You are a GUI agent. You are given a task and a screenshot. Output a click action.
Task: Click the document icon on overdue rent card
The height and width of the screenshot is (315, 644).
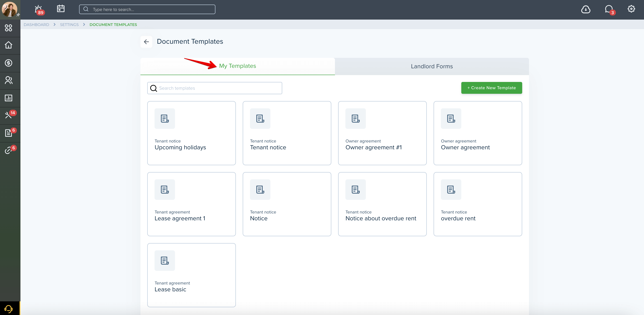451,190
